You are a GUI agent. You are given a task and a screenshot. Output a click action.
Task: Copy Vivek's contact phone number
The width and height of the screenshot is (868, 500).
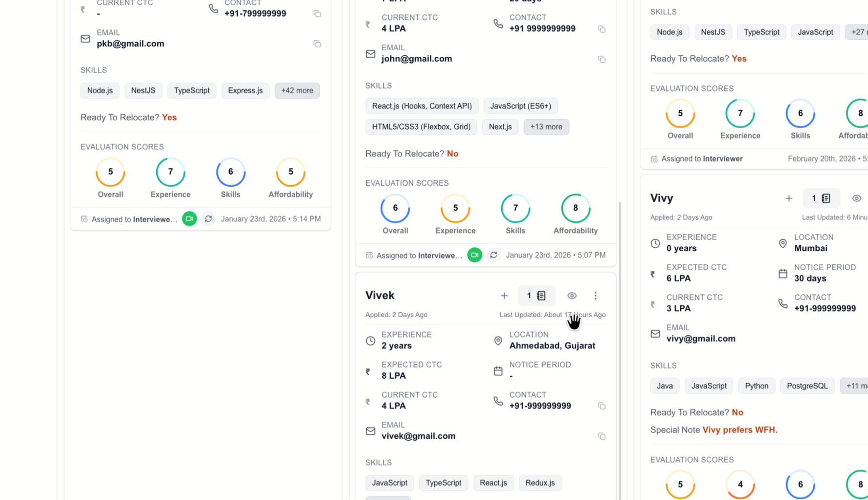coord(602,406)
